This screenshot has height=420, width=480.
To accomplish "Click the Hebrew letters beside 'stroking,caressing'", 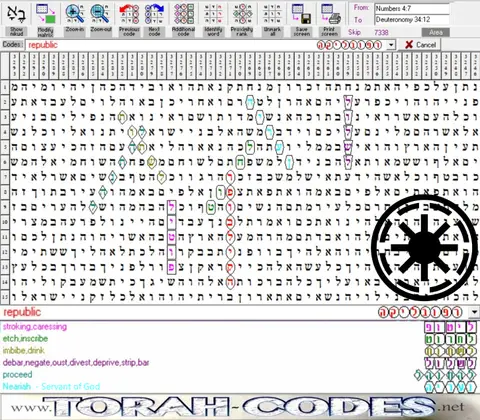I will coord(451,327).
